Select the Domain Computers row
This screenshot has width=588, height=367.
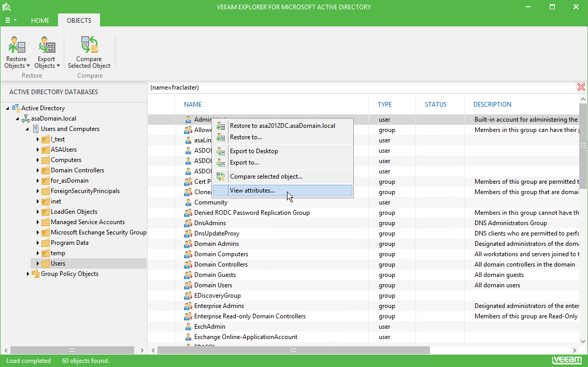364,254
